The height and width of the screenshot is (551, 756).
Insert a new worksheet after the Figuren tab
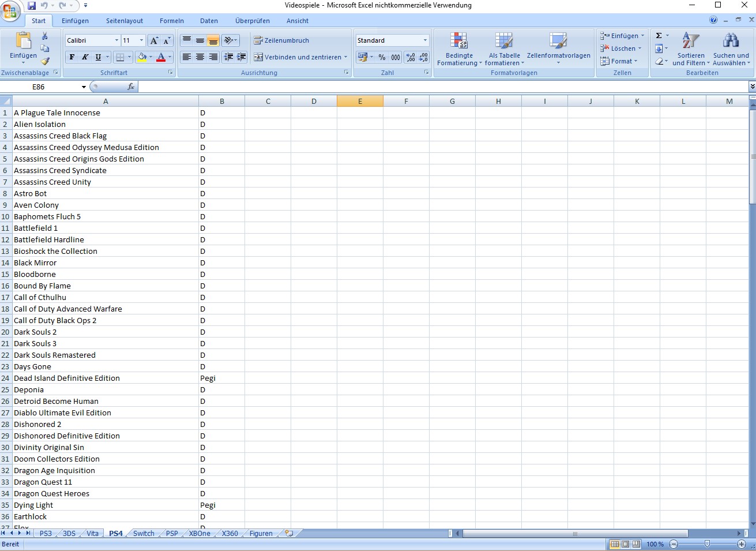(289, 533)
